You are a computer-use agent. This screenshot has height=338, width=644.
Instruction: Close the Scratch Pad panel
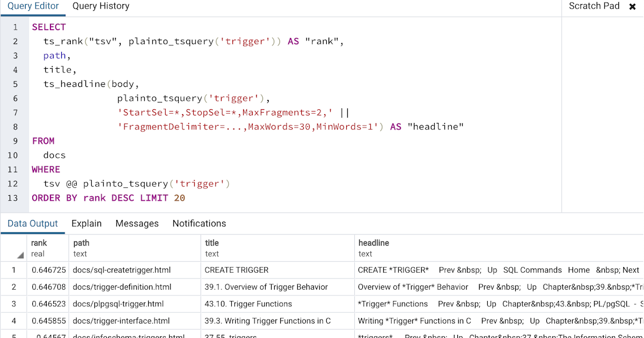pyautogui.click(x=632, y=6)
